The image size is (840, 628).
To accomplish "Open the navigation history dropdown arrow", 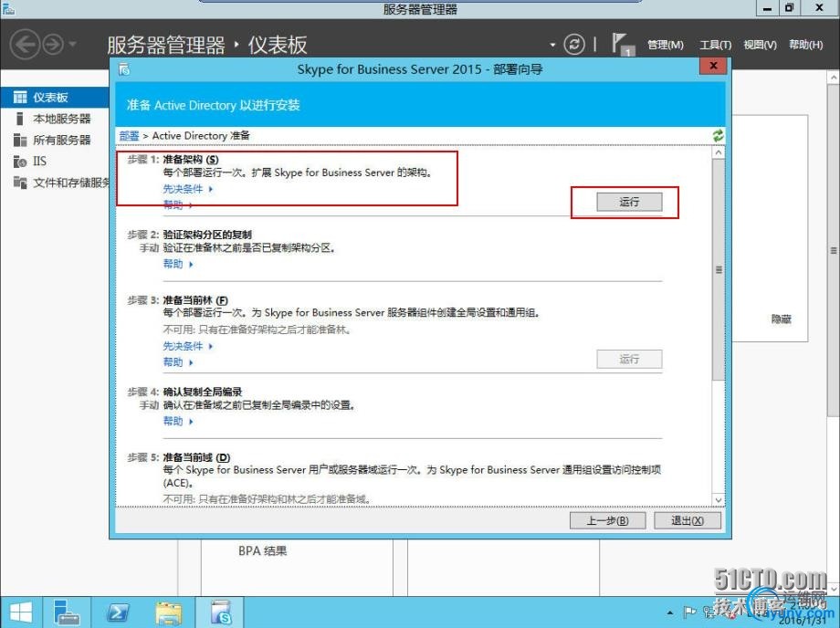I will click(x=72, y=45).
